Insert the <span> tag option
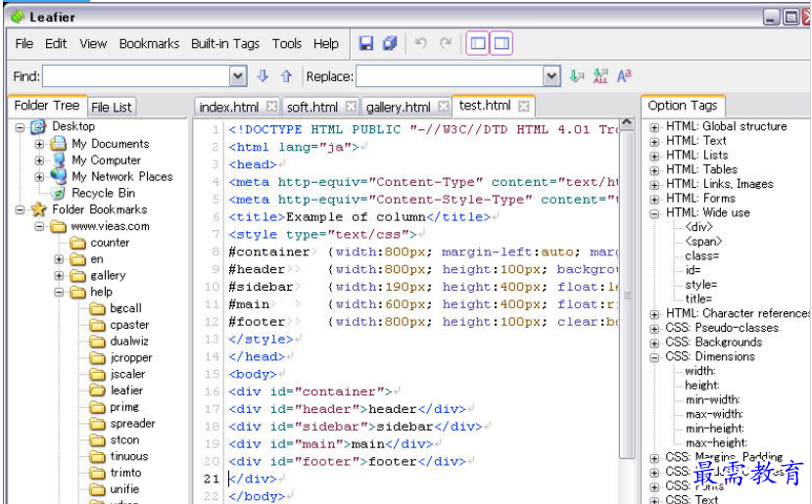 pos(702,242)
